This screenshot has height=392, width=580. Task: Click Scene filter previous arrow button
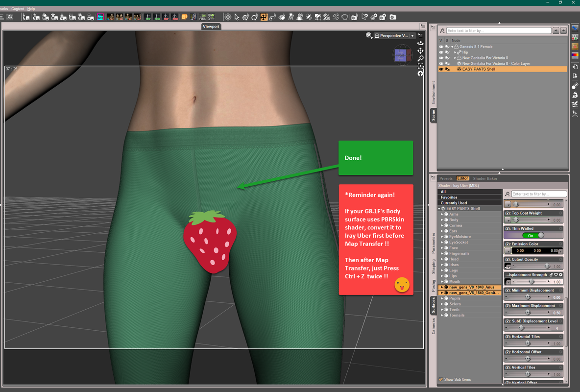click(556, 31)
